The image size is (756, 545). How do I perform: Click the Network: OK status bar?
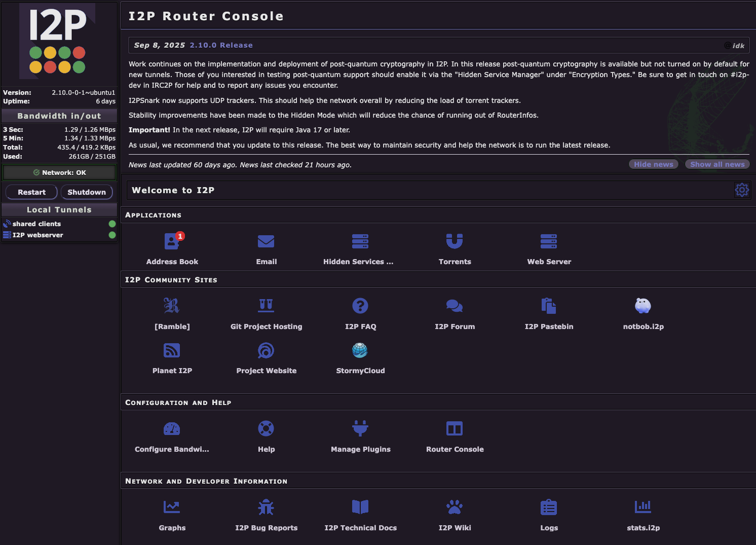(x=59, y=172)
